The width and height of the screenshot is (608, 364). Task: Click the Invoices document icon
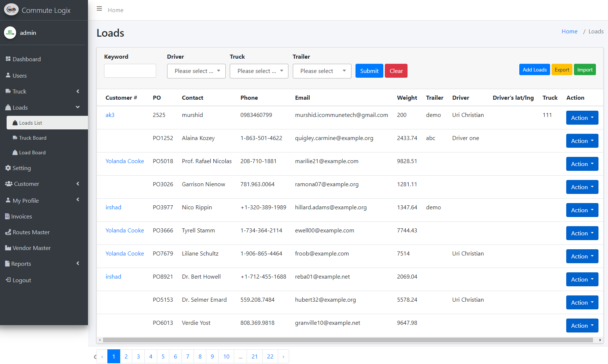pyautogui.click(x=7, y=216)
